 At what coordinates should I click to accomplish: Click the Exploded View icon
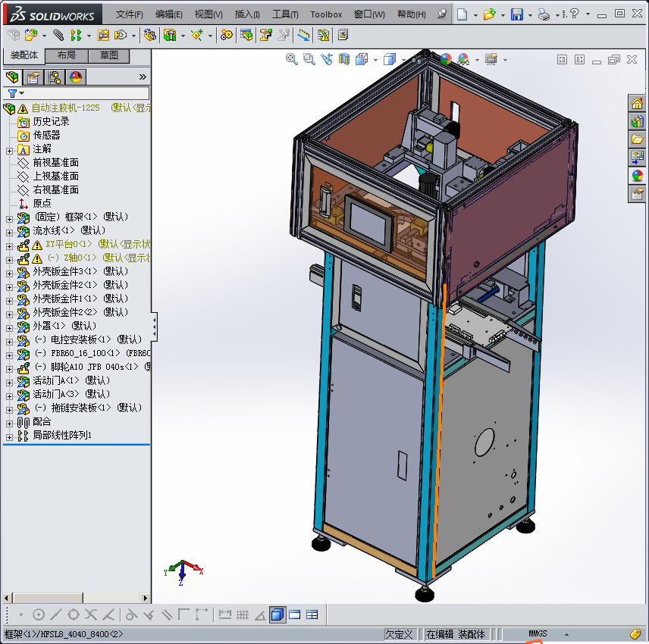point(265,35)
